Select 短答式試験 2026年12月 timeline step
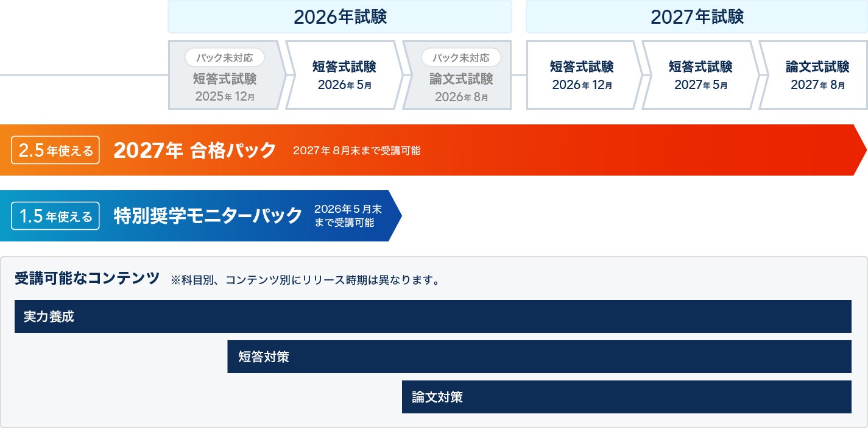Screen dimensions: 868x428 tap(581, 75)
